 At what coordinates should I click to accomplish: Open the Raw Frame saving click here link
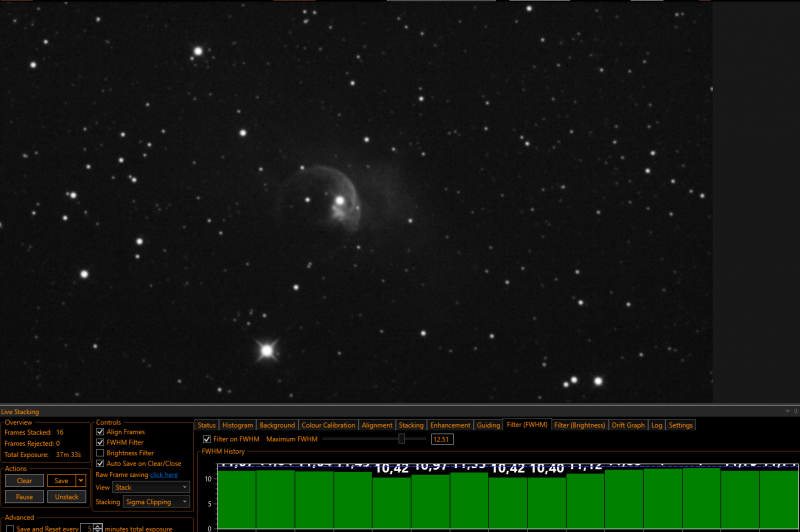pos(164,475)
